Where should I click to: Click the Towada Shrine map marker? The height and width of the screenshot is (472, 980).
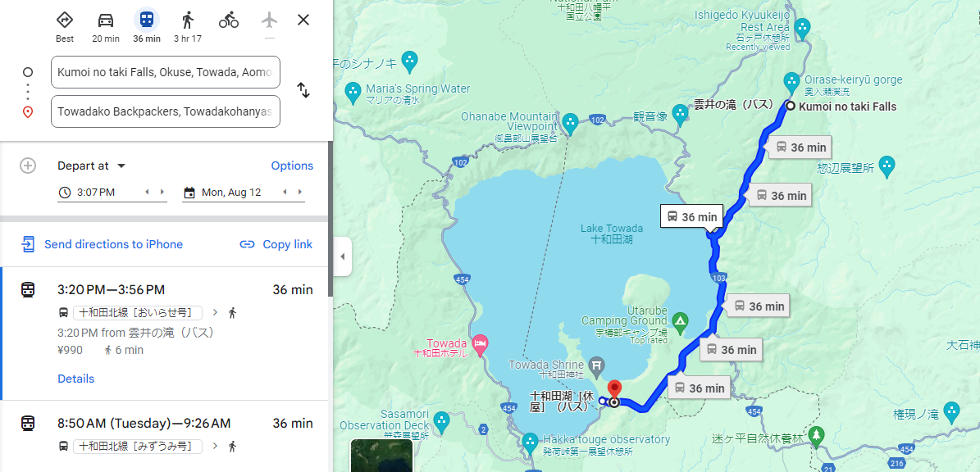pos(597,364)
